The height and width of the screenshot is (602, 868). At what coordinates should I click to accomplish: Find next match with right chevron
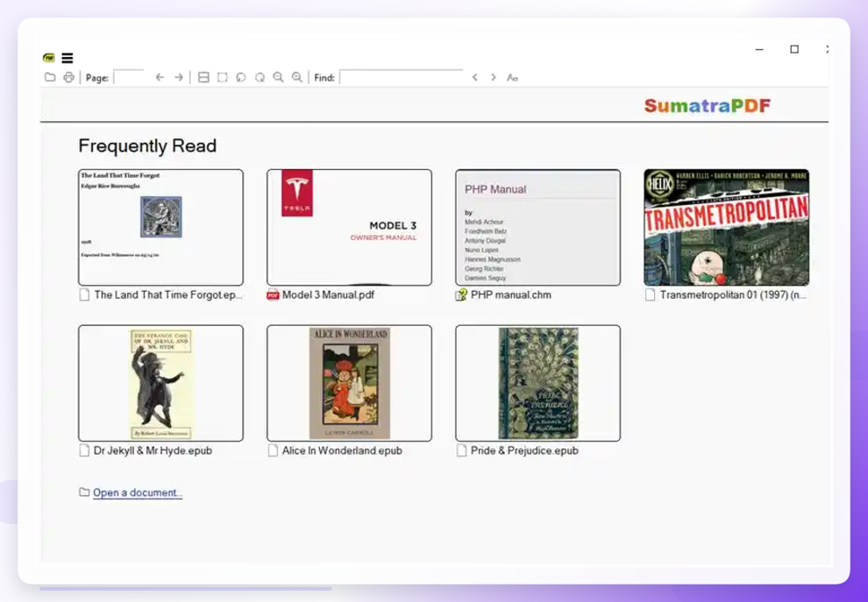tap(494, 77)
